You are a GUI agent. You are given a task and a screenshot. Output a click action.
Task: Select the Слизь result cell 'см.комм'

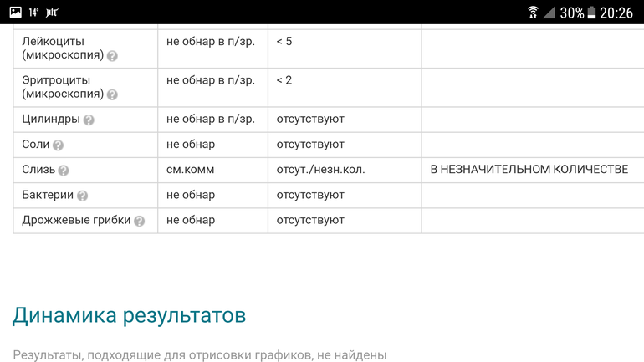point(191,170)
